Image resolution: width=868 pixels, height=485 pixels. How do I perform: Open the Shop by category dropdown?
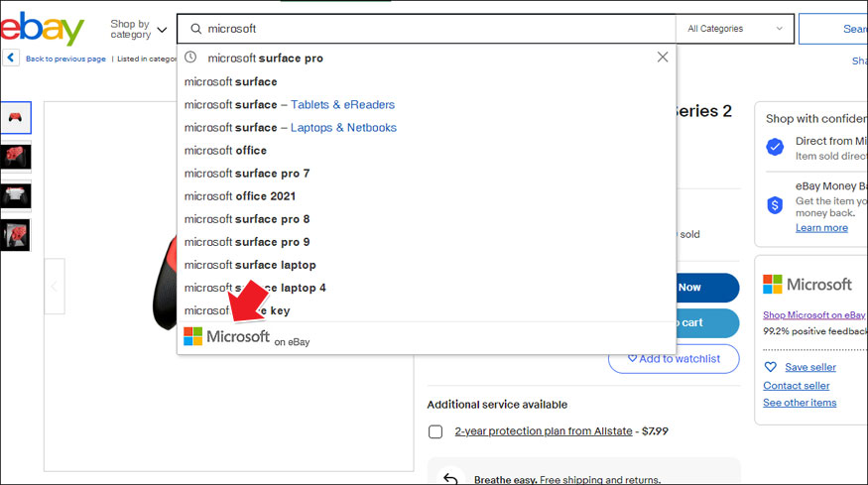pos(139,29)
